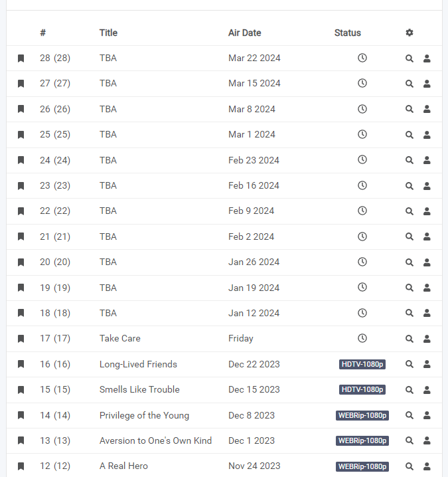Toggle monitored bookmark for Long-Lived Friends

21,364
